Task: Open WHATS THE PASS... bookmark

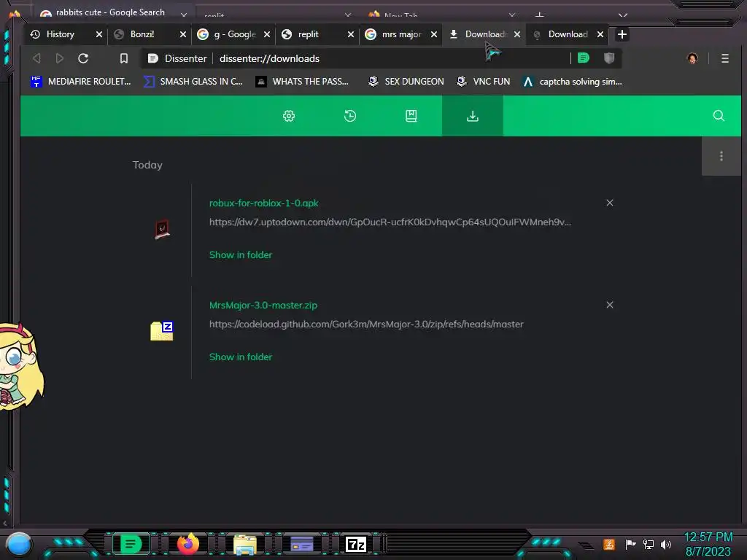Action: coord(302,82)
